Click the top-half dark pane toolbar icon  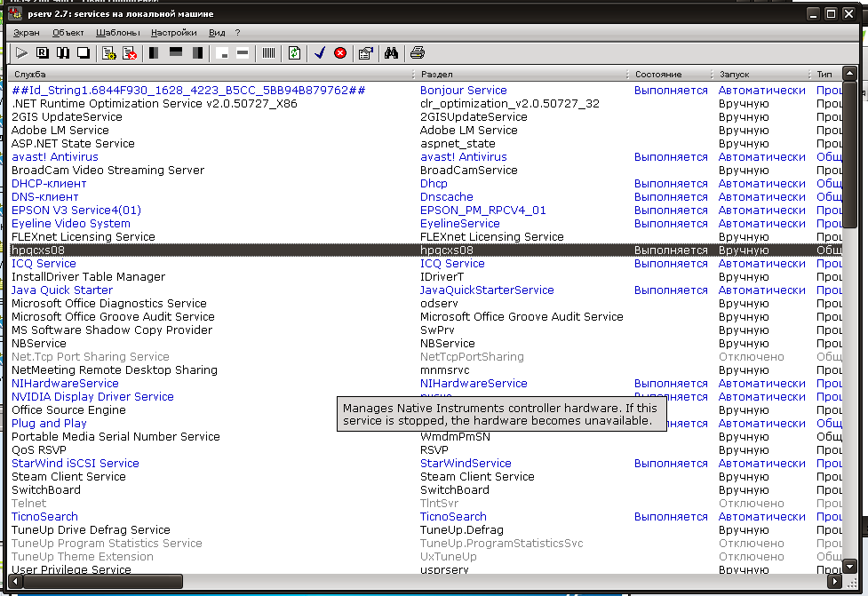[176, 53]
